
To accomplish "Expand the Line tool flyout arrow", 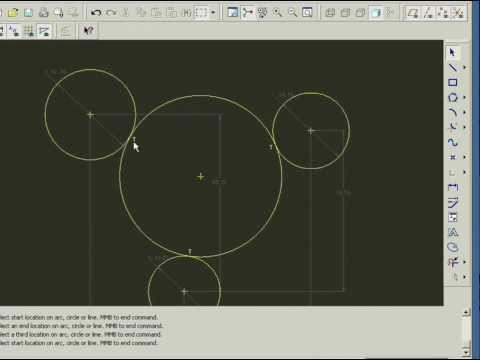I will point(464,68).
